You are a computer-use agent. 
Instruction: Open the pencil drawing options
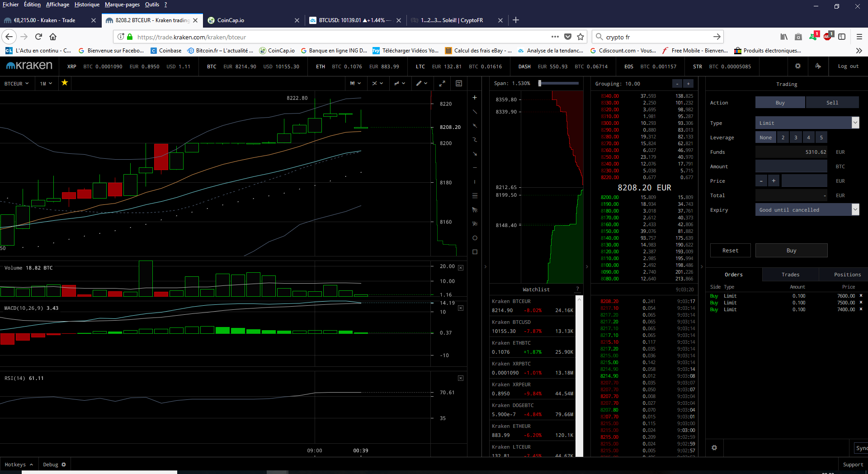point(421,83)
